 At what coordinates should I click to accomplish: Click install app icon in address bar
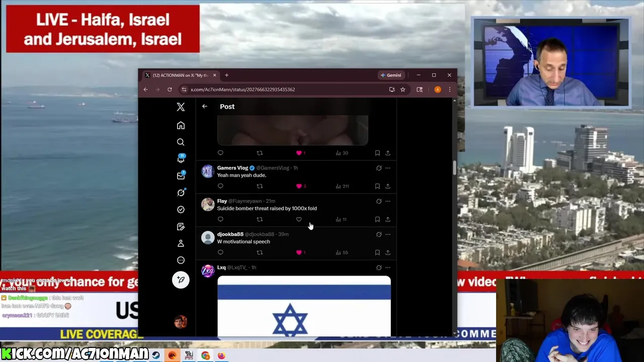coord(392,89)
